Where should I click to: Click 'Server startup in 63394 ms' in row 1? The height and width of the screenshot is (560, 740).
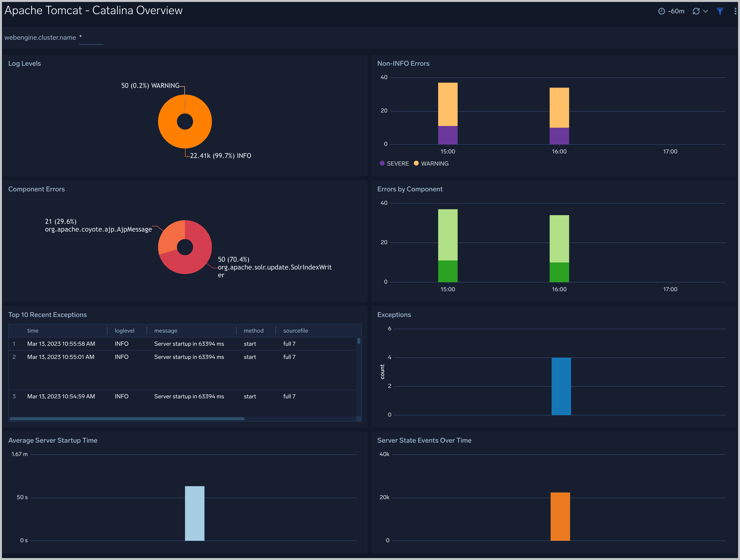click(189, 344)
